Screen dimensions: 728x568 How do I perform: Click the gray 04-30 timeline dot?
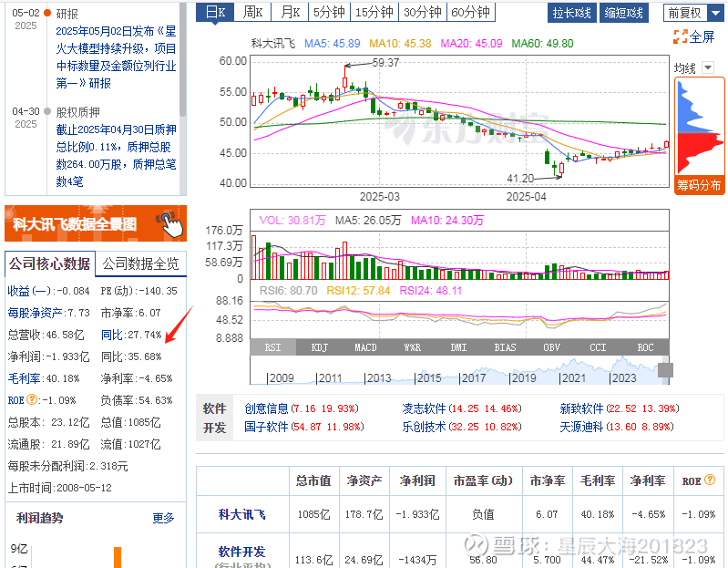[46, 111]
